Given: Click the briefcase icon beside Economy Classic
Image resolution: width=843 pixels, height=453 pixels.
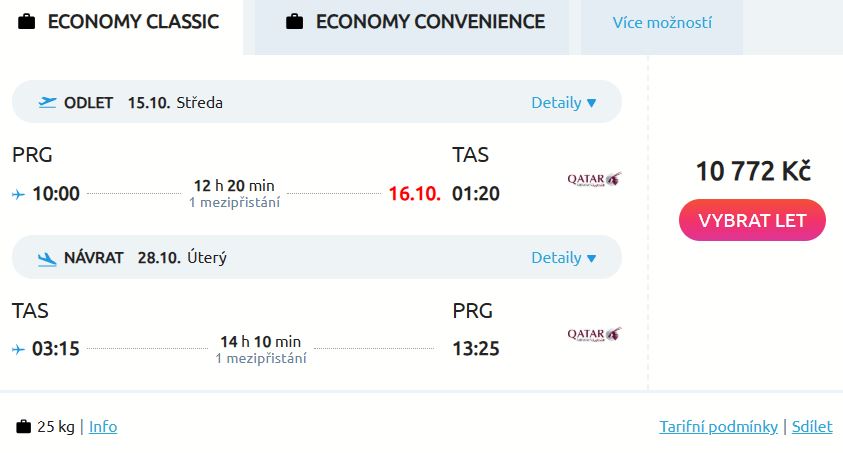Looking at the screenshot, I should coord(27,22).
